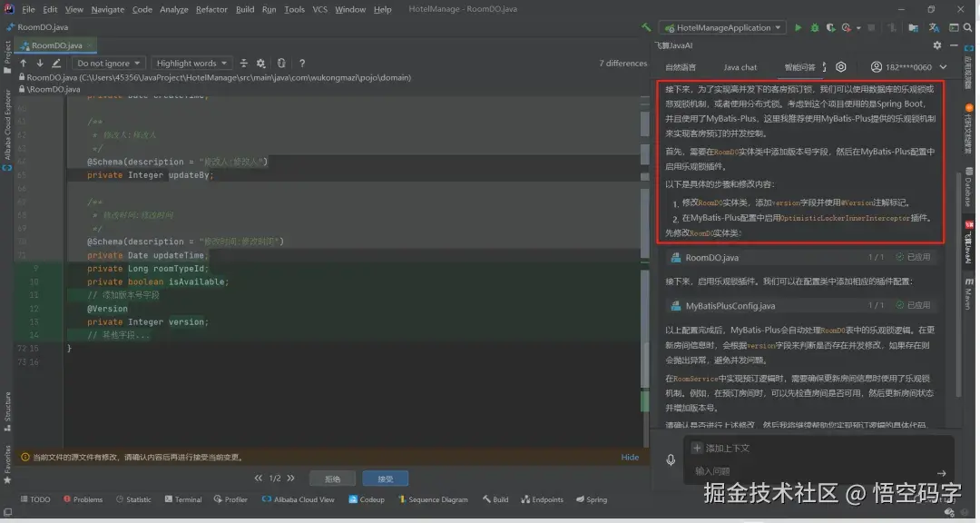Click the send arrow in the chat input
Viewport: 980px width, 523px height.
(941, 473)
